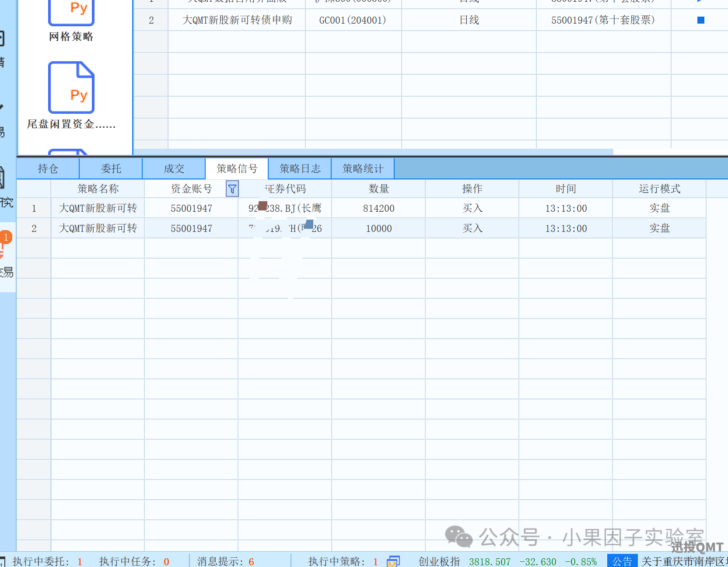Sort by the 时间 column header
This screenshot has width=728, height=567.
[566, 189]
